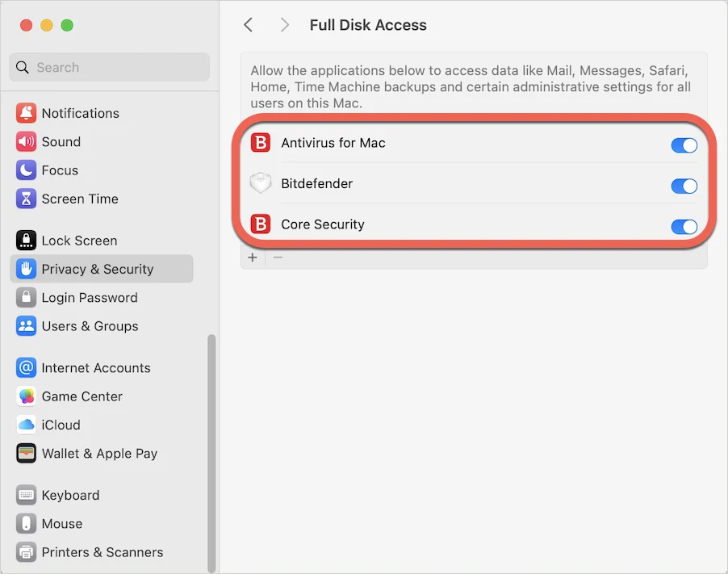Open Printers & Scanners label
728x574 pixels.
(103, 552)
